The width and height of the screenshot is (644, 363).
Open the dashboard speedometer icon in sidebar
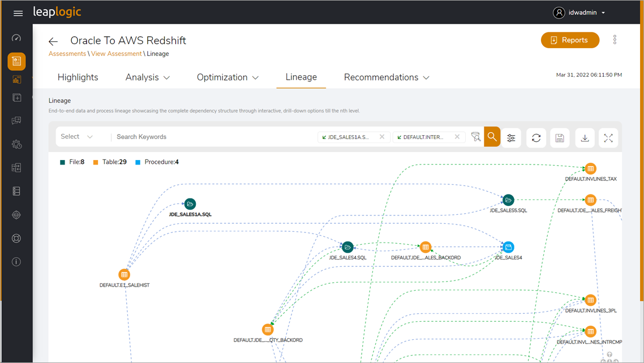pos(16,37)
